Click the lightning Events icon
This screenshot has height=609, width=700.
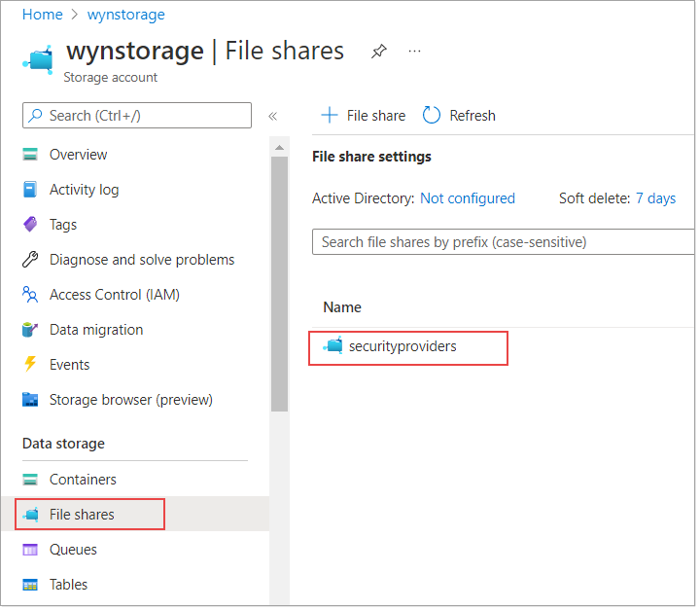click(x=30, y=364)
